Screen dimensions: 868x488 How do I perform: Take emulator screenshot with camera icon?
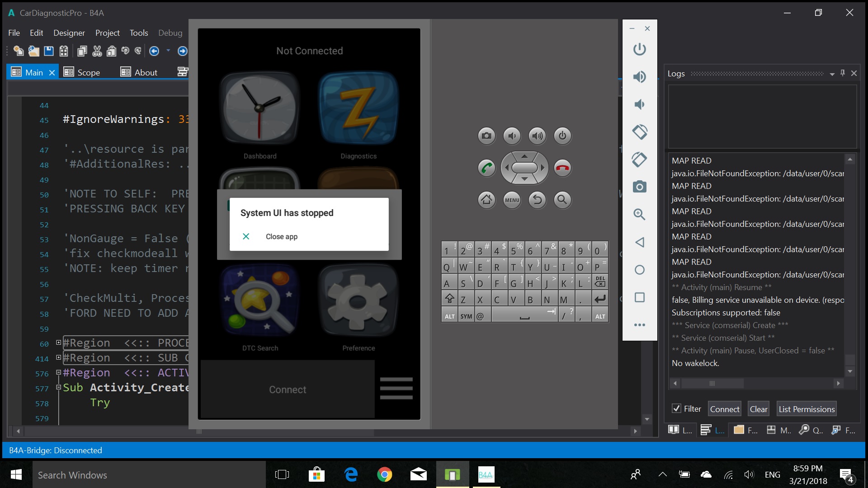(x=639, y=187)
